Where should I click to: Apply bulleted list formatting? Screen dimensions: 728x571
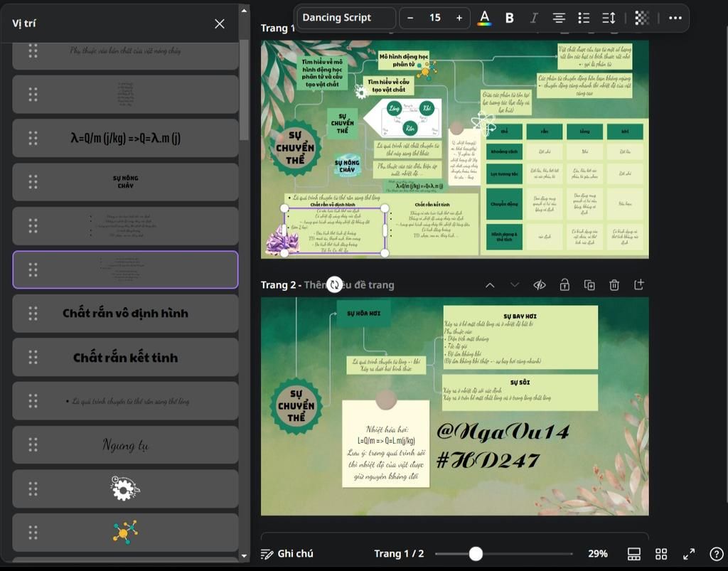coord(584,18)
